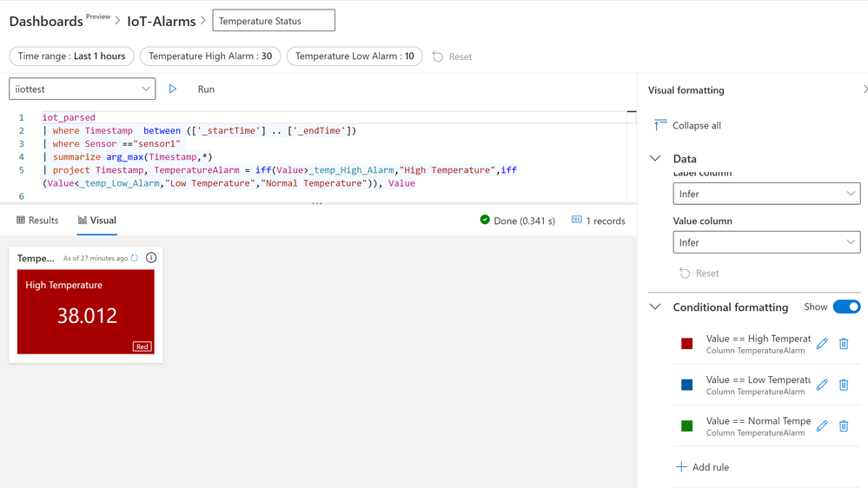Open the Value column Infer dropdown
The width and height of the screenshot is (868, 488).
tap(766, 242)
